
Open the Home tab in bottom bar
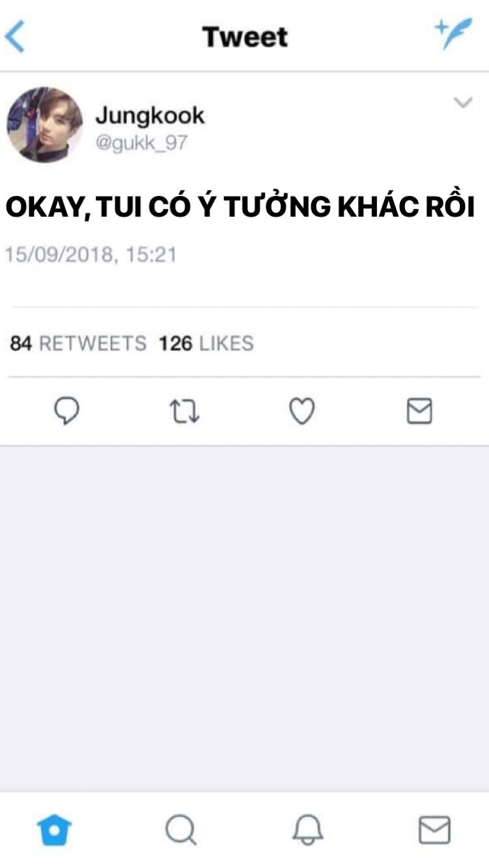point(55,830)
